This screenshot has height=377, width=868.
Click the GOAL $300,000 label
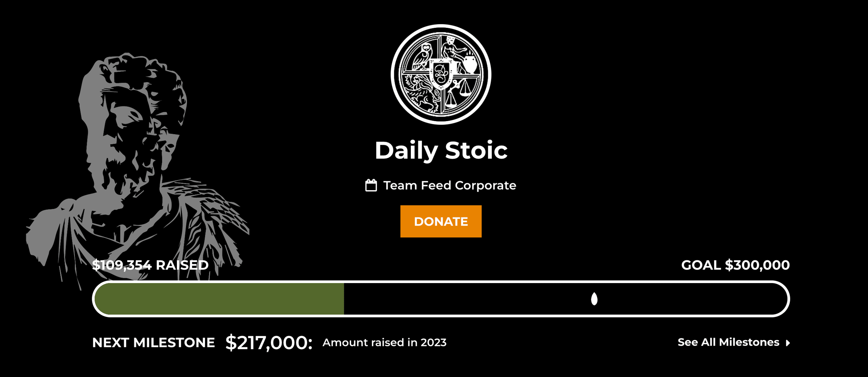tap(735, 265)
